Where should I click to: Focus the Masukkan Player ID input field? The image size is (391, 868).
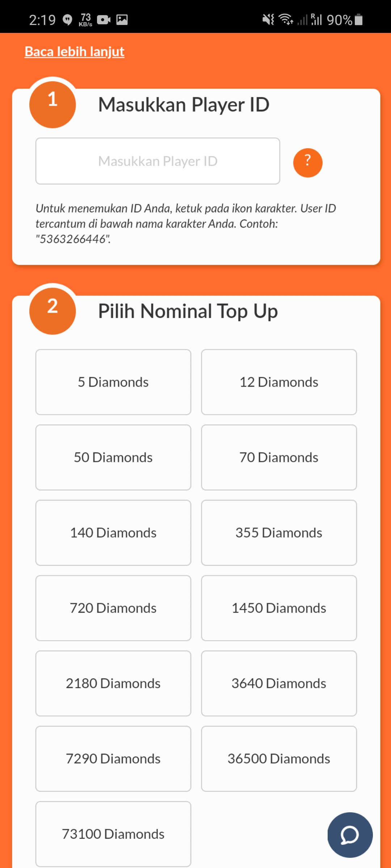tap(158, 161)
